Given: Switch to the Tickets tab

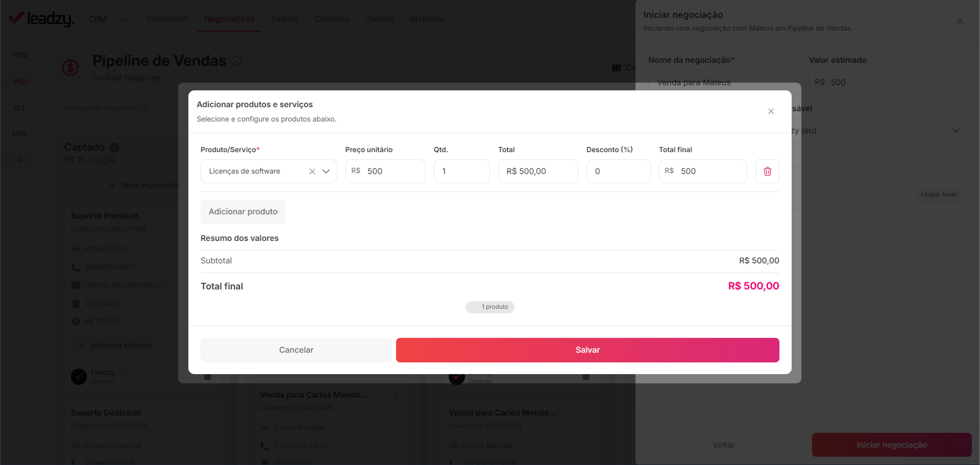Looking at the screenshot, I should tap(284, 19).
